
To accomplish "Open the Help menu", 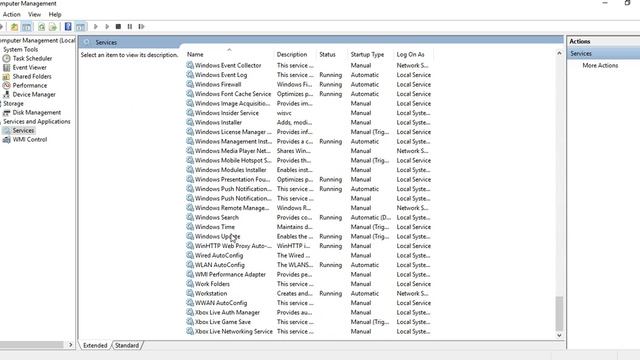I will (x=55, y=14).
